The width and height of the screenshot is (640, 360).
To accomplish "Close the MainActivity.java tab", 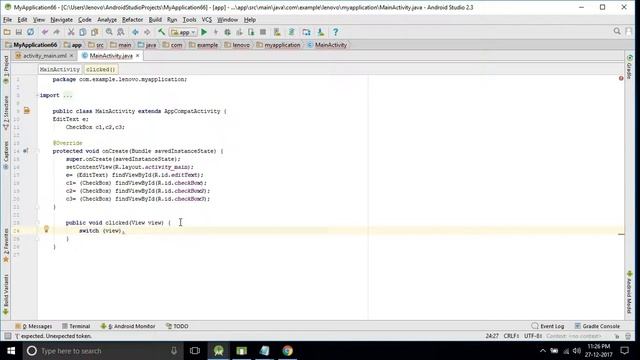I will [138, 56].
